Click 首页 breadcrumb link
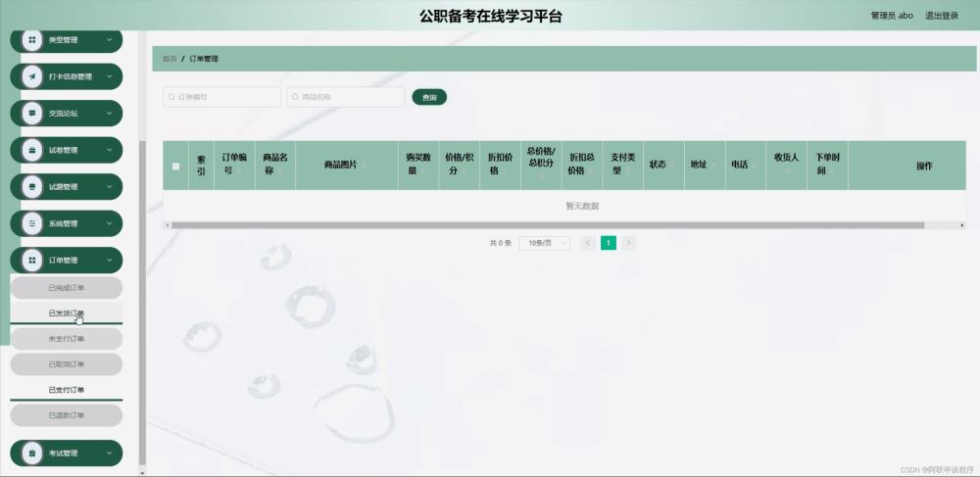Screen dimensions: 980x477 click(x=170, y=59)
